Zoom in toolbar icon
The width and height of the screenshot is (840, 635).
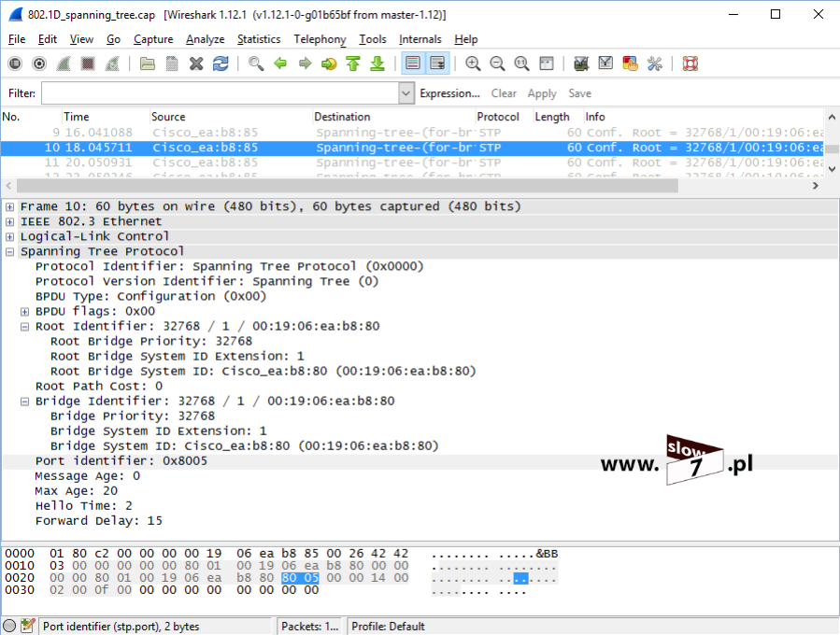[x=473, y=63]
